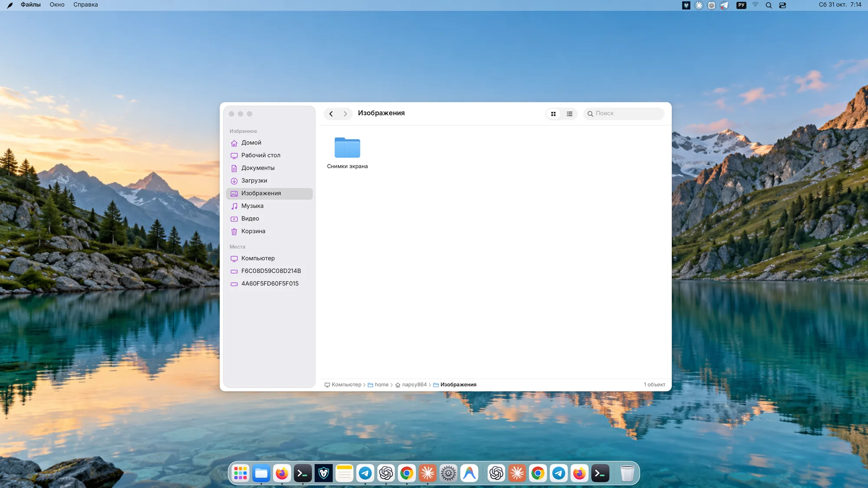Open Загрузки in the sidebar
The height and width of the screenshot is (488, 868).
pos(269,180)
